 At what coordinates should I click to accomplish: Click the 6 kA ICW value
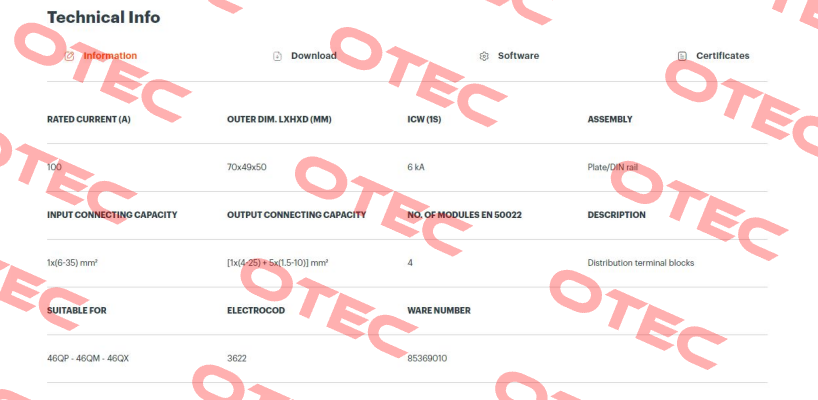click(416, 167)
